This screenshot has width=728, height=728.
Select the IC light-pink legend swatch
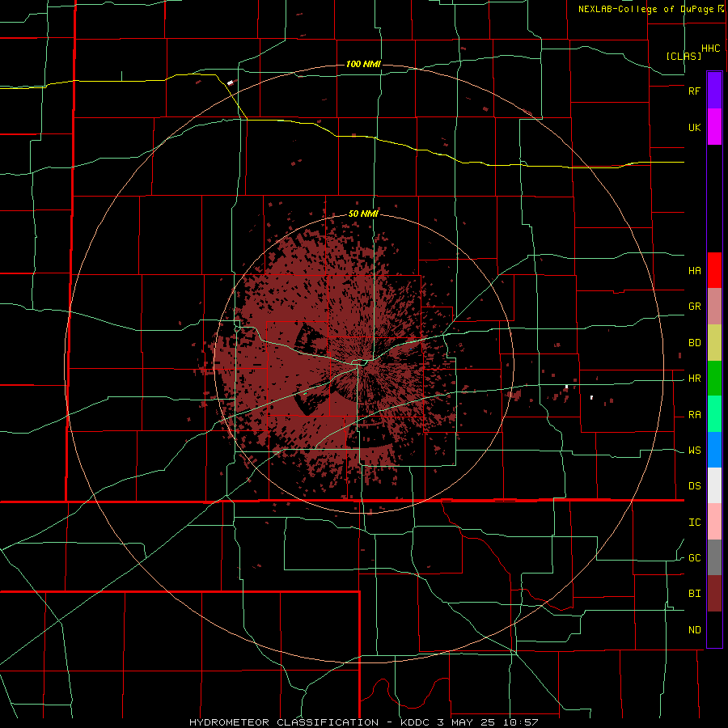[x=714, y=522]
